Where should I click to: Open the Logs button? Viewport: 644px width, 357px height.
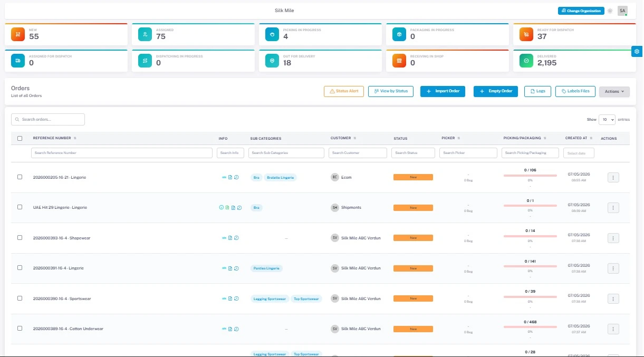[537, 91]
